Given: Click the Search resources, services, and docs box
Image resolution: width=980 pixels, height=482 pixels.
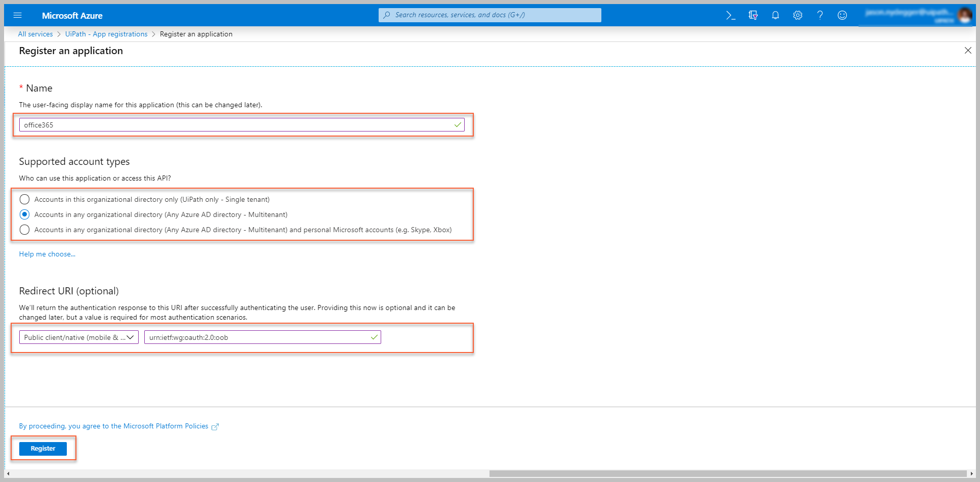Looking at the screenshot, I should click(x=489, y=15).
